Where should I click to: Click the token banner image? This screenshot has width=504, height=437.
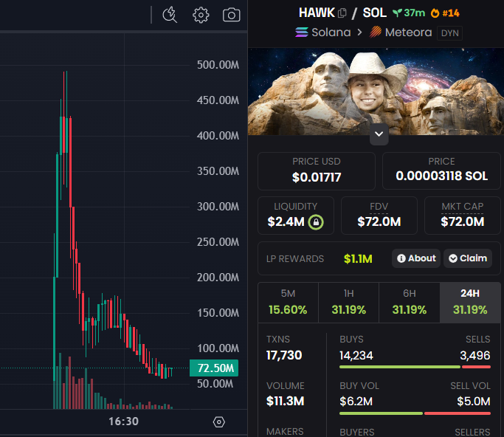click(x=376, y=92)
